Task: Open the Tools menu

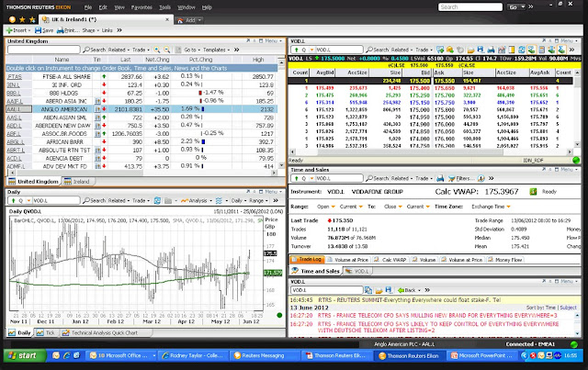Action: tap(164, 7)
